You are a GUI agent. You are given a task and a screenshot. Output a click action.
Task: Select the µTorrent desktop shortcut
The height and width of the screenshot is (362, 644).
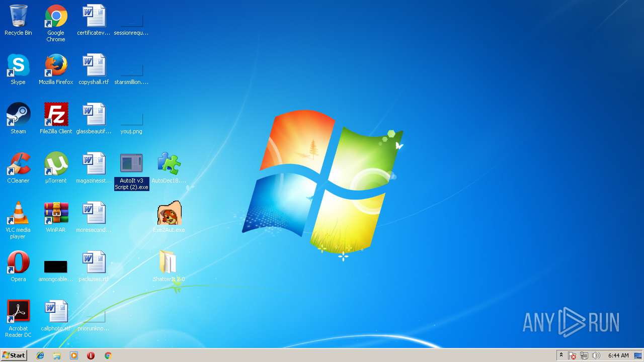pyautogui.click(x=56, y=168)
